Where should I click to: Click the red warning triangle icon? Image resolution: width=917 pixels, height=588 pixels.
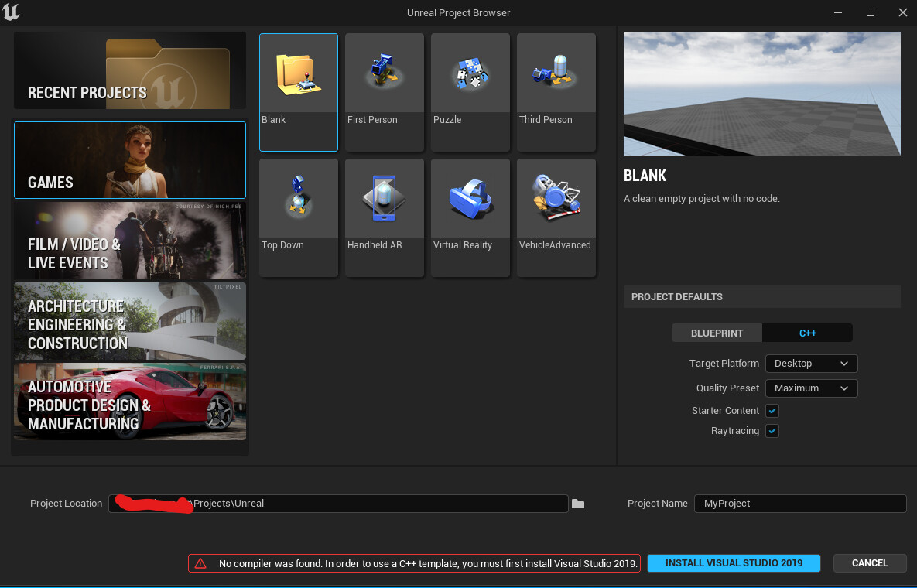200,563
